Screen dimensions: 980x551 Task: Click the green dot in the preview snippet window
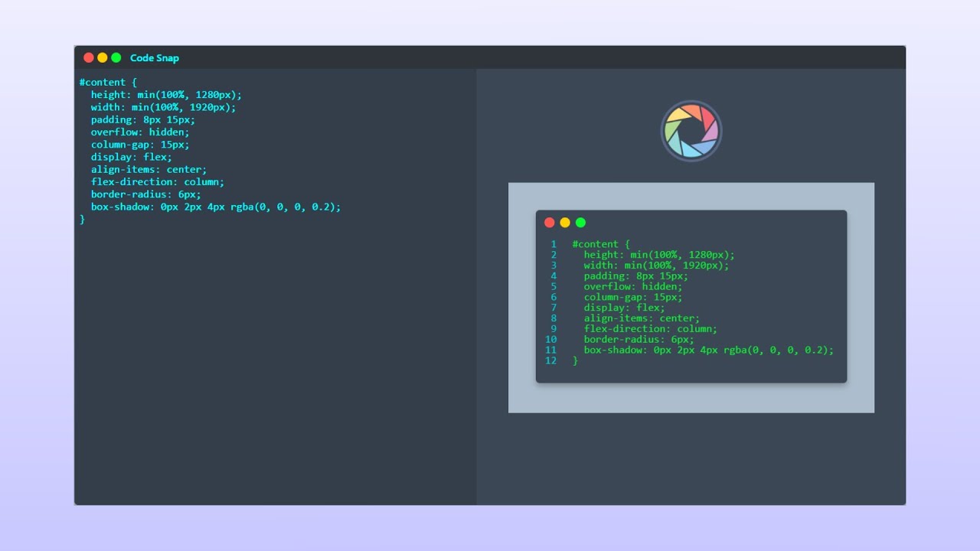(x=580, y=223)
